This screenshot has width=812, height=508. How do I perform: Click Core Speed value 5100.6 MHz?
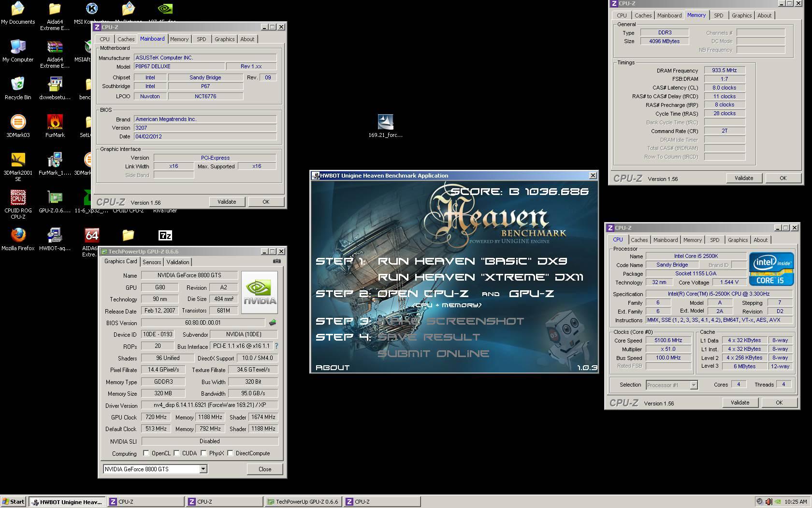[x=668, y=340]
